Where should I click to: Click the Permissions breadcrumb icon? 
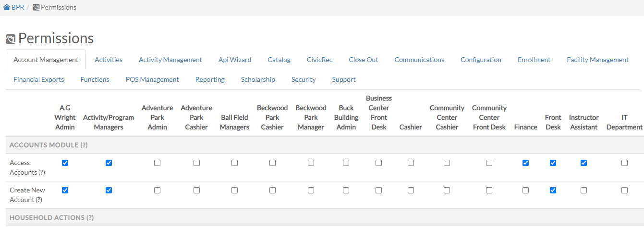coord(36,7)
